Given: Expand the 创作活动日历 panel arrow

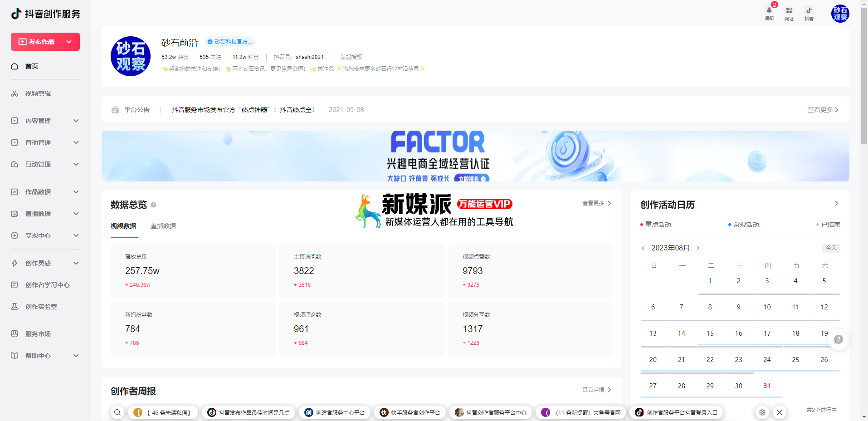Looking at the screenshot, I should tap(837, 203).
